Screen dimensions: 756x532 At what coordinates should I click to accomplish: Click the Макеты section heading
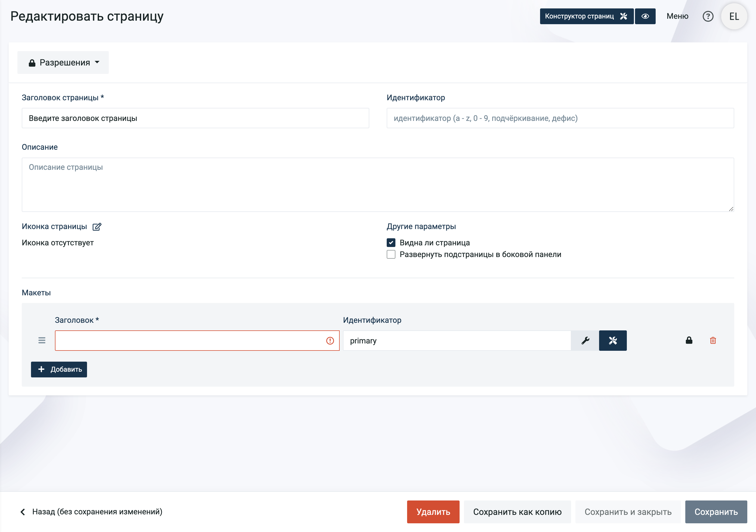36,293
